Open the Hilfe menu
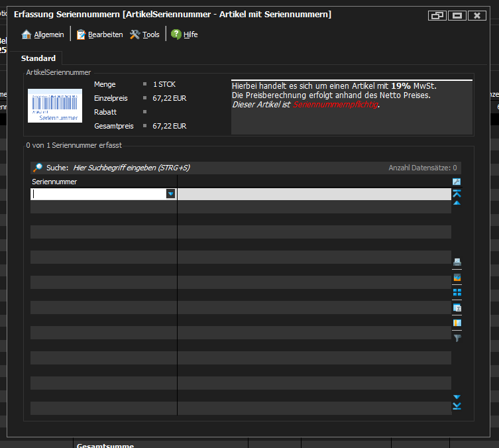 point(184,34)
